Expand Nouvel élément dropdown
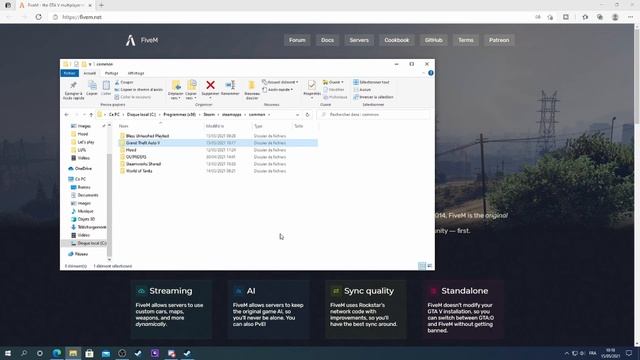This screenshot has width=640, height=360. [280, 82]
